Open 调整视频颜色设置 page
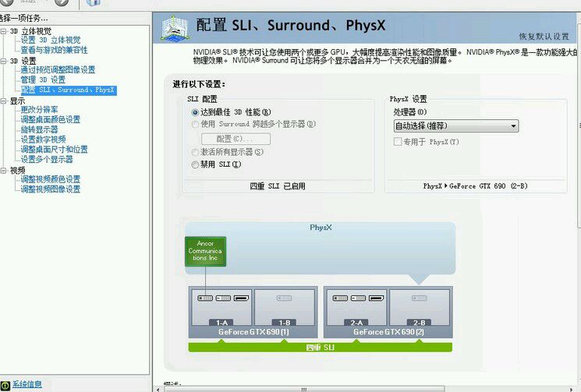 [51, 179]
